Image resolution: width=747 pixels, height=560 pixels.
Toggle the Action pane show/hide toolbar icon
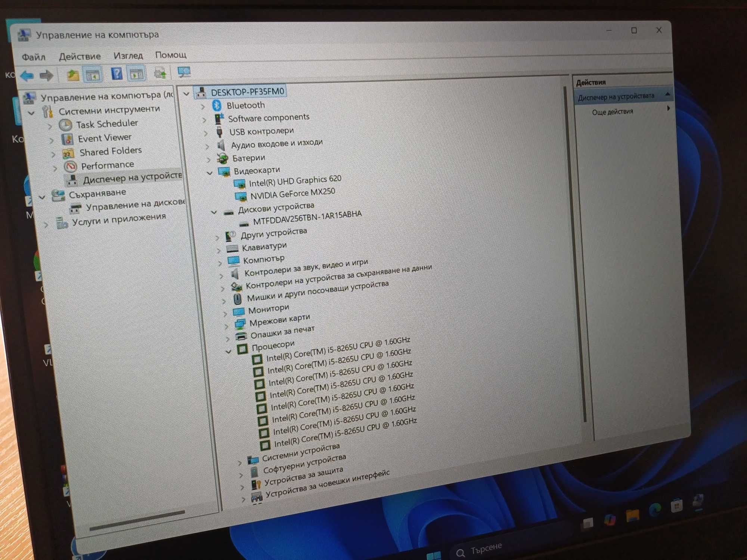click(x=136, y=74)
